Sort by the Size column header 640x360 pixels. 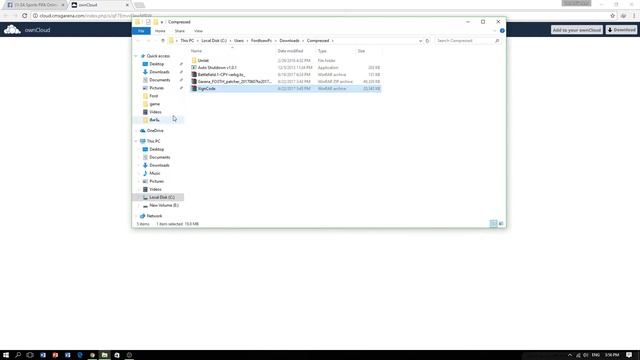[361, 51]
